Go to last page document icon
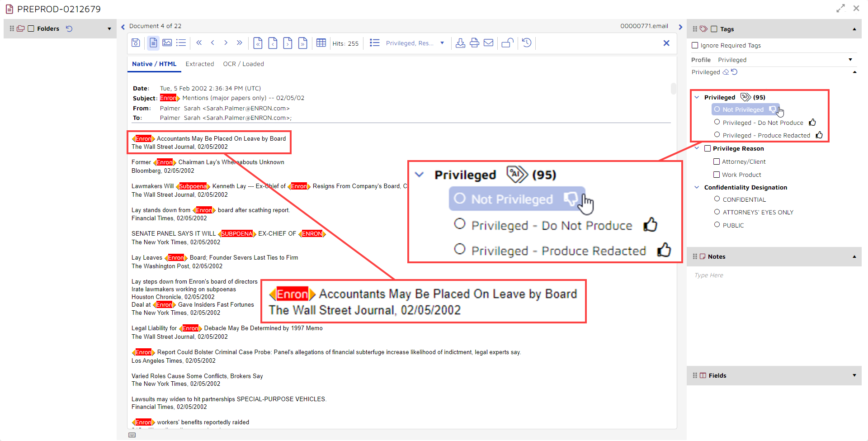 click(302, 43)
